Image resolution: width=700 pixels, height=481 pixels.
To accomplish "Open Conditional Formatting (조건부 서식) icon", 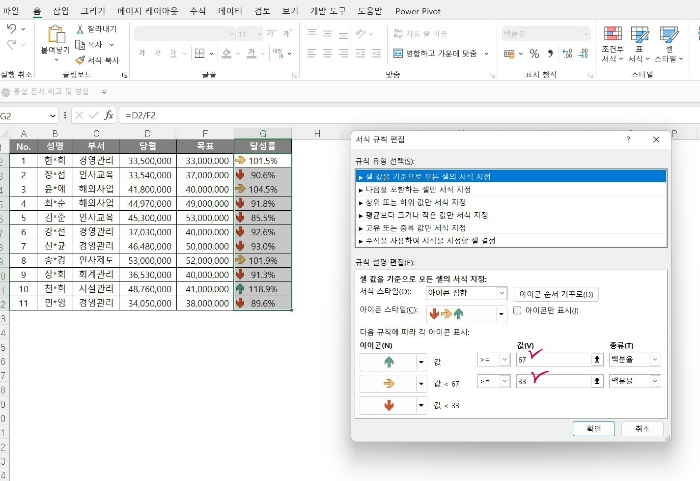I will click(x=612, y=34).
